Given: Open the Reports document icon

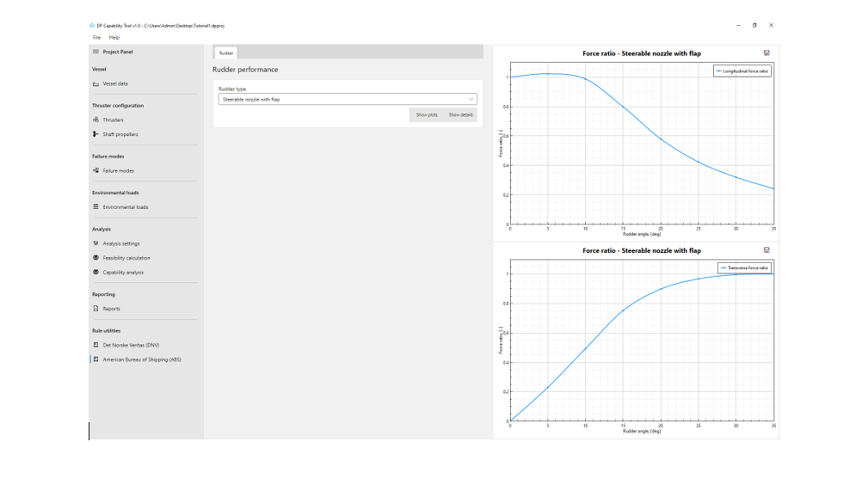Looking at the screenshot, I should (x=95, y=309).
